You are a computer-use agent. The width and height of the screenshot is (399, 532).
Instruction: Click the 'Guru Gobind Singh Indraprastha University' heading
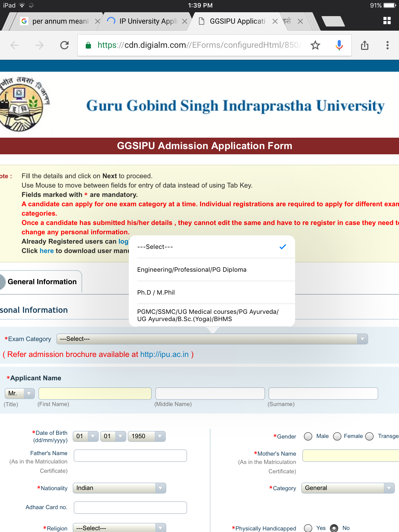click(x=235, y=106)
